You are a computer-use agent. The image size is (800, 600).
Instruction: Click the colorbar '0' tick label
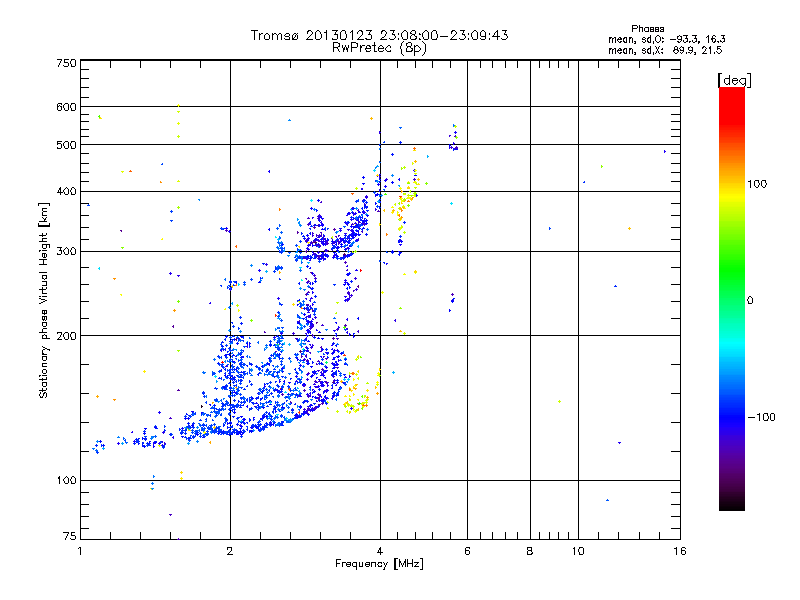pyautogui.click(x=749, y=301)
